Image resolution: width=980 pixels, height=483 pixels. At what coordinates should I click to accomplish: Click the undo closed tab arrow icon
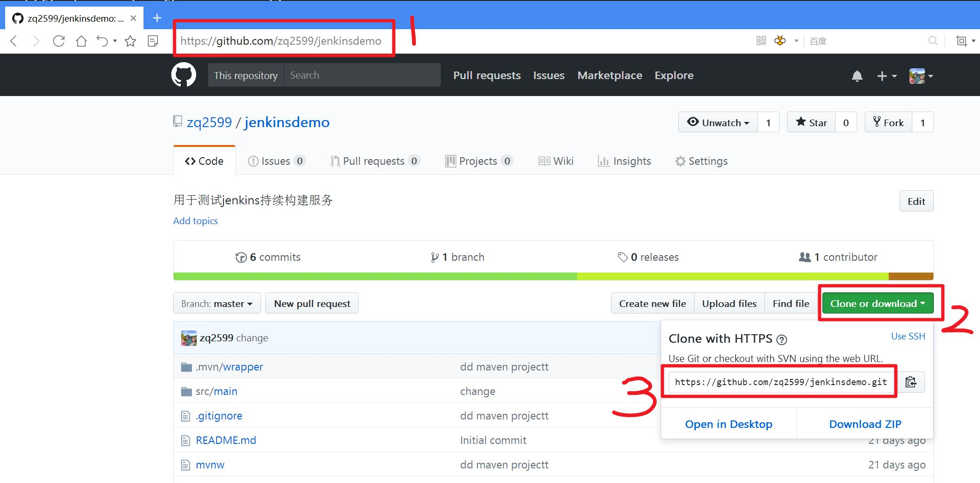click(102, 41)
